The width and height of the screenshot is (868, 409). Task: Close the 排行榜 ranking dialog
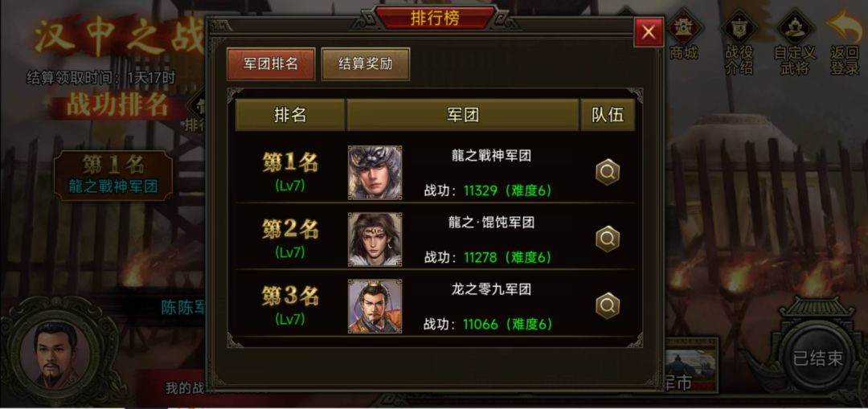pos(649,33)
